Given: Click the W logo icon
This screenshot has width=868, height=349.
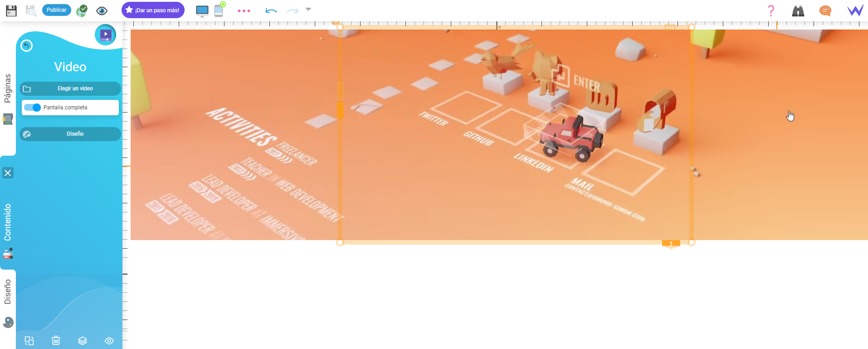Looking at the screenshot, I should click(855, 10).
